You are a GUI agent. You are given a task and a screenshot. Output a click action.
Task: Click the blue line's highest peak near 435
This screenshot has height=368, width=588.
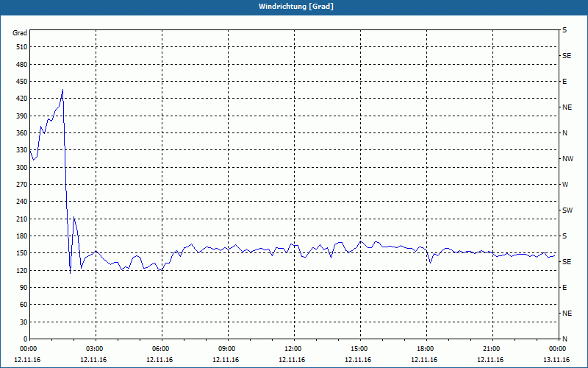tap(62, 89)
